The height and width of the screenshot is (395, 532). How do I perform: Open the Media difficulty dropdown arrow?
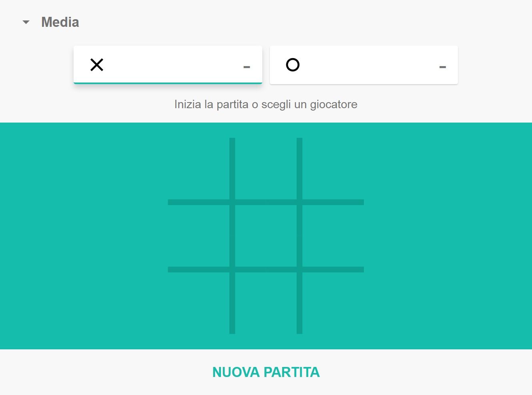(x=26, y=22)
